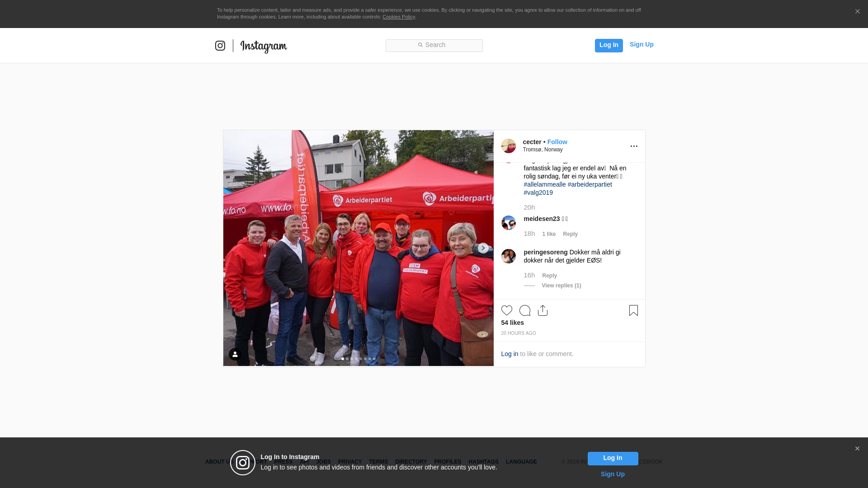Screen dimensions: 868x488
Task: Like the post with heart icon
Action: [507, 310]
